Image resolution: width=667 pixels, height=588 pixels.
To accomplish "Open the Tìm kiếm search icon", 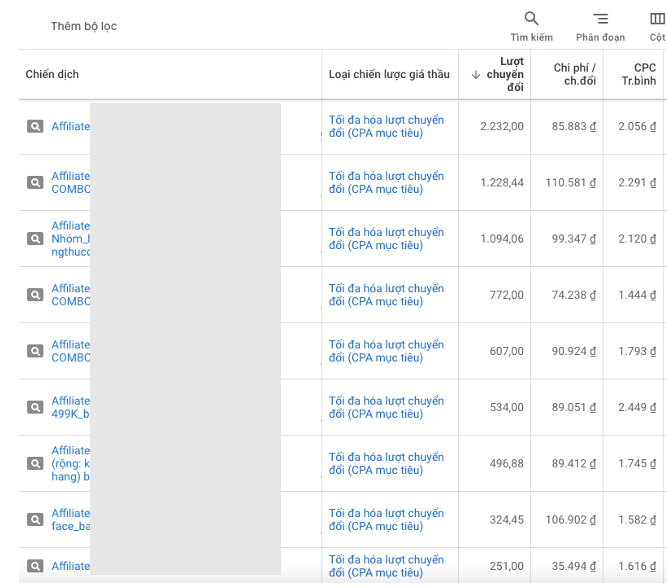I will (531, 19).
